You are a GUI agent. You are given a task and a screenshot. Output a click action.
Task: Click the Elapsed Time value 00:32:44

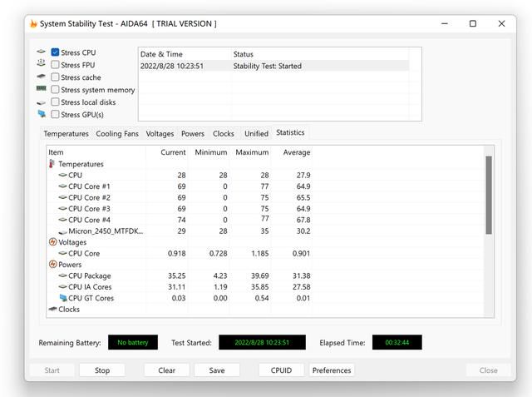point(397,342)
